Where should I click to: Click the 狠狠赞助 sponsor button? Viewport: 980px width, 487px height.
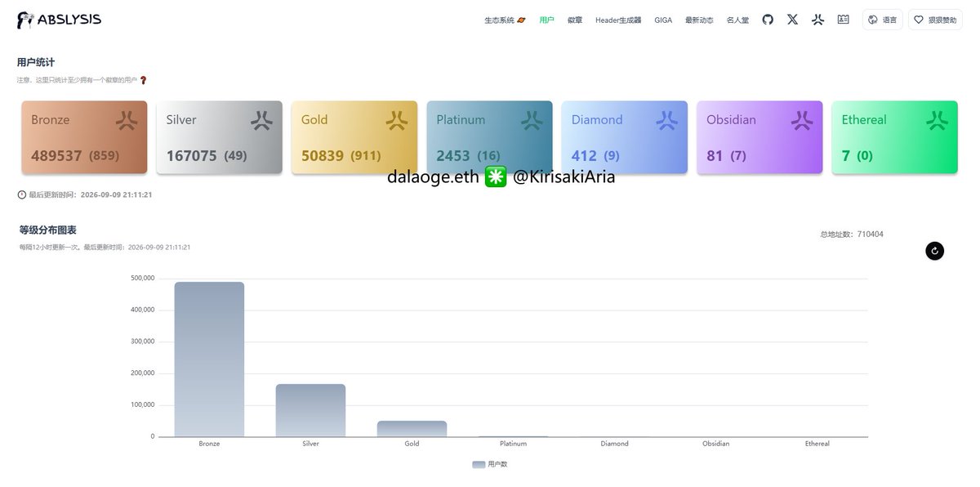[x=935, y=20]
